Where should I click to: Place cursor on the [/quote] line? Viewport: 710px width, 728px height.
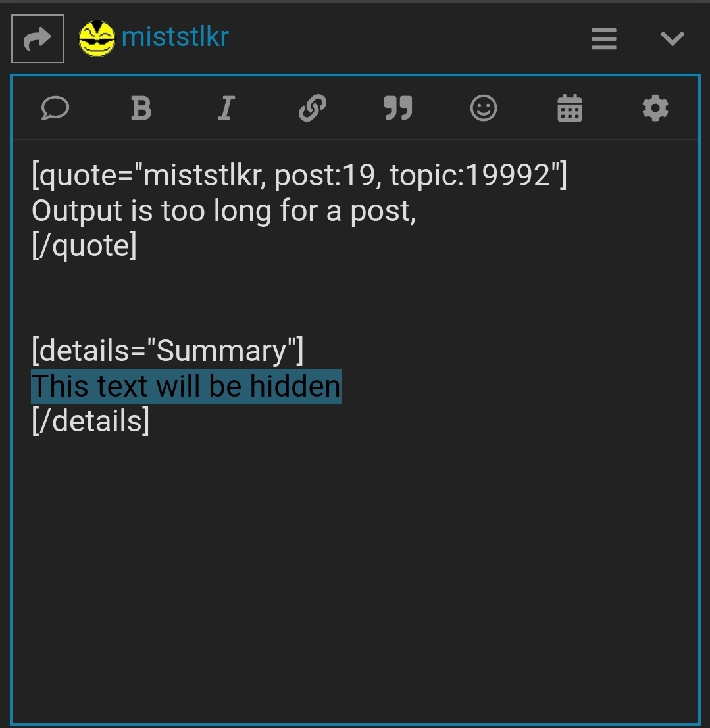(x=84, y=245)
